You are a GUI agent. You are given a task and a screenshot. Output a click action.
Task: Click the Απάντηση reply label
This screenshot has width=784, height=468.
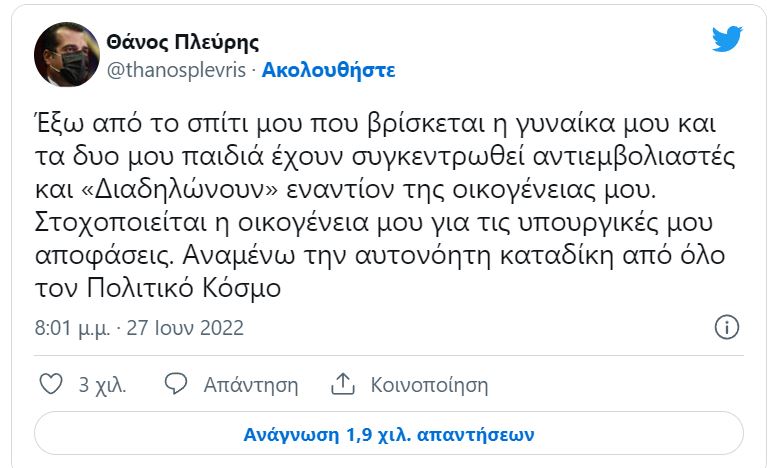(251, 385)
